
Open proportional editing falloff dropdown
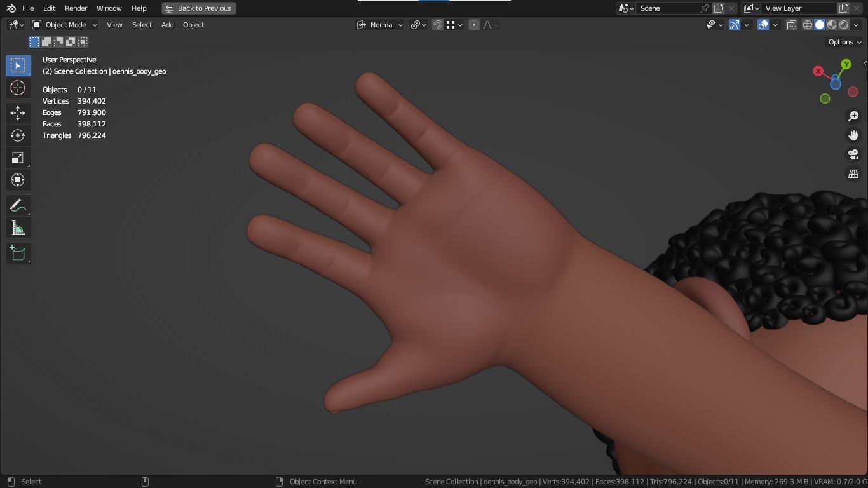point(491,25)
